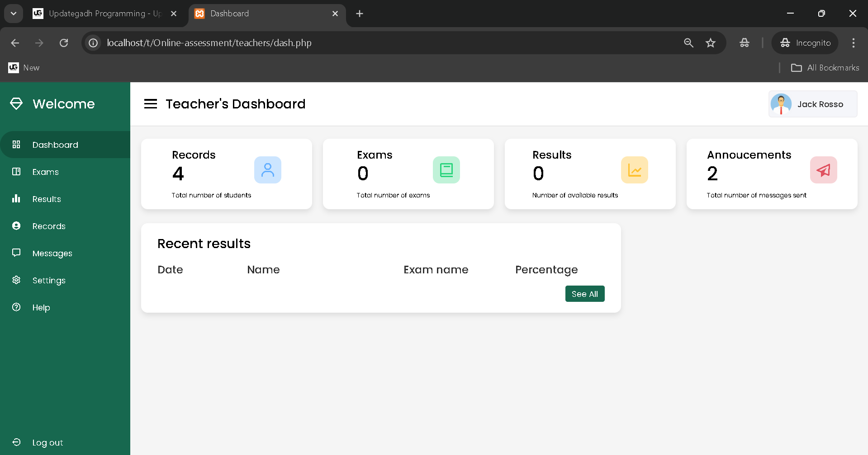Click Jack Rosso's profile avatar
This screenshot has height=455, width=868.
click(x=781, y=104)
